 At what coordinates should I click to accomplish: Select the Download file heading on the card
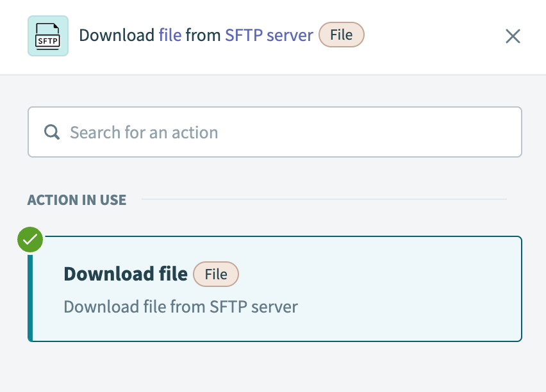click(126, 274)
